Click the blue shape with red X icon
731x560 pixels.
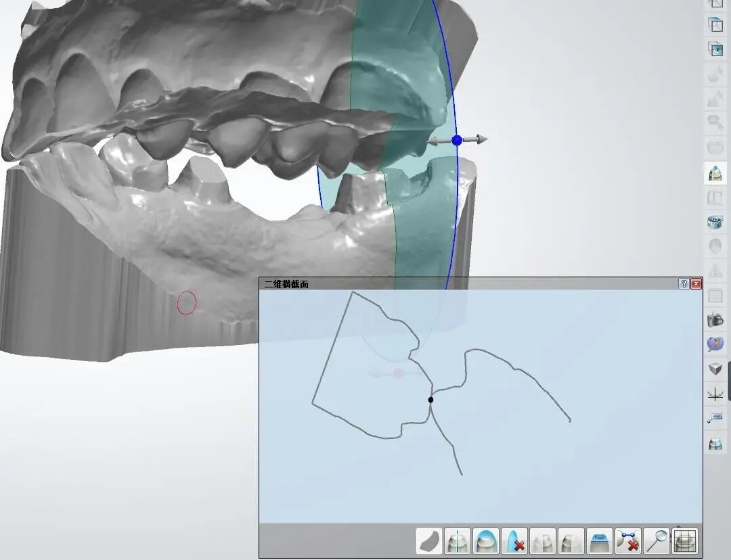(x=514, y=541)
